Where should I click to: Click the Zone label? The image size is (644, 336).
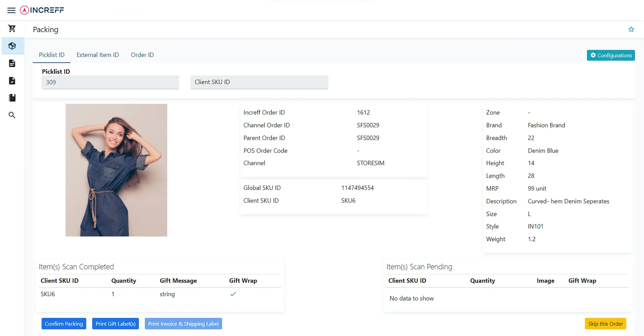[x=493, y=112]
